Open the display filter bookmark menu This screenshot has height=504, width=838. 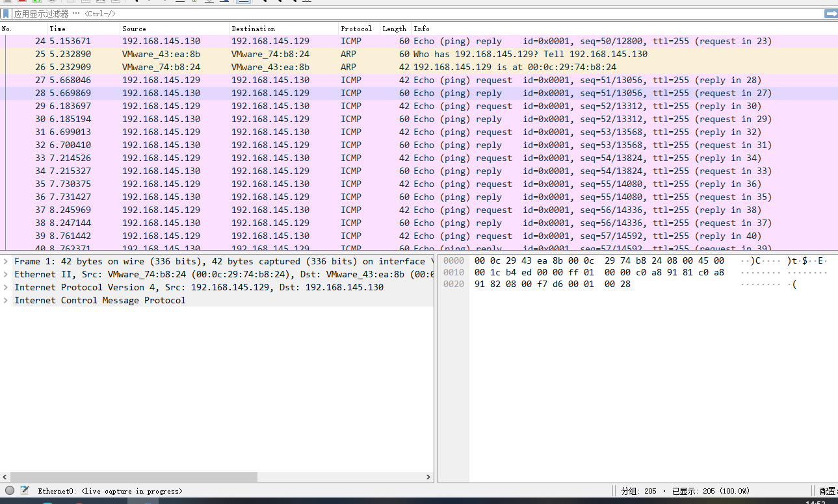pyautogui.click(x=6, y=13)
